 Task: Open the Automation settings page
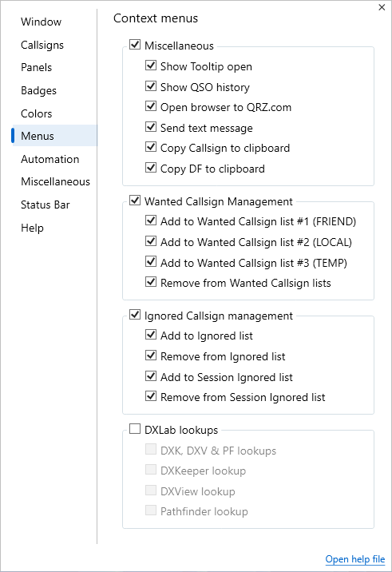pos(50,159)
